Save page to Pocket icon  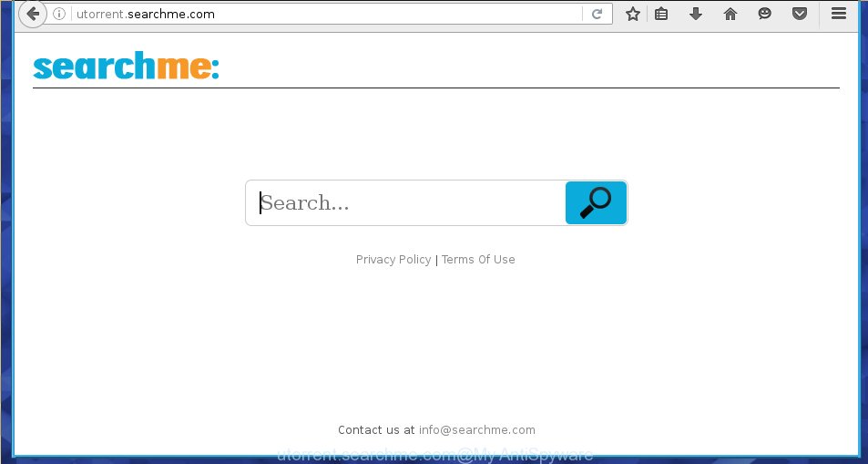[800, 14]
